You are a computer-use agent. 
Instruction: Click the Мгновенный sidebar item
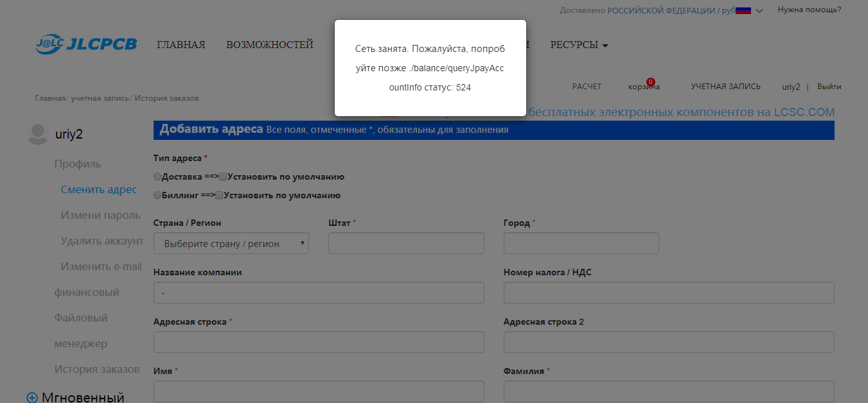click(83, 398)
